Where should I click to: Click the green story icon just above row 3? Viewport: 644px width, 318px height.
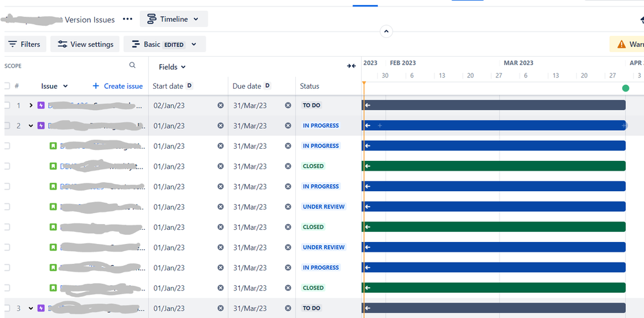point(53,288)
